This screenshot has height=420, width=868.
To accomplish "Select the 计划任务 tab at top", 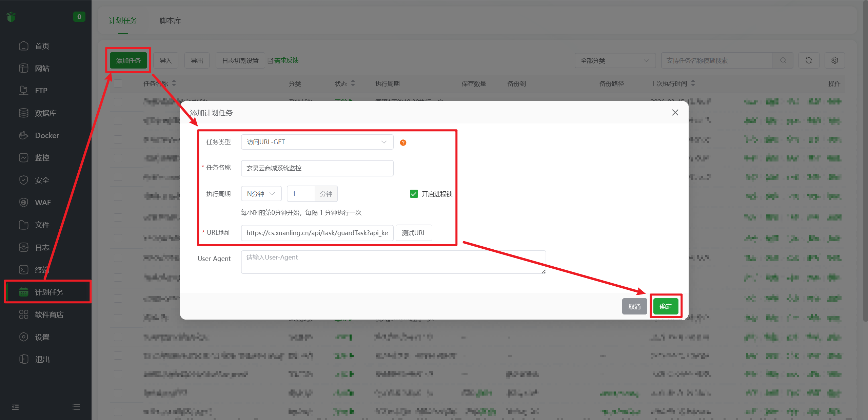I will click(x=123, y=21).
